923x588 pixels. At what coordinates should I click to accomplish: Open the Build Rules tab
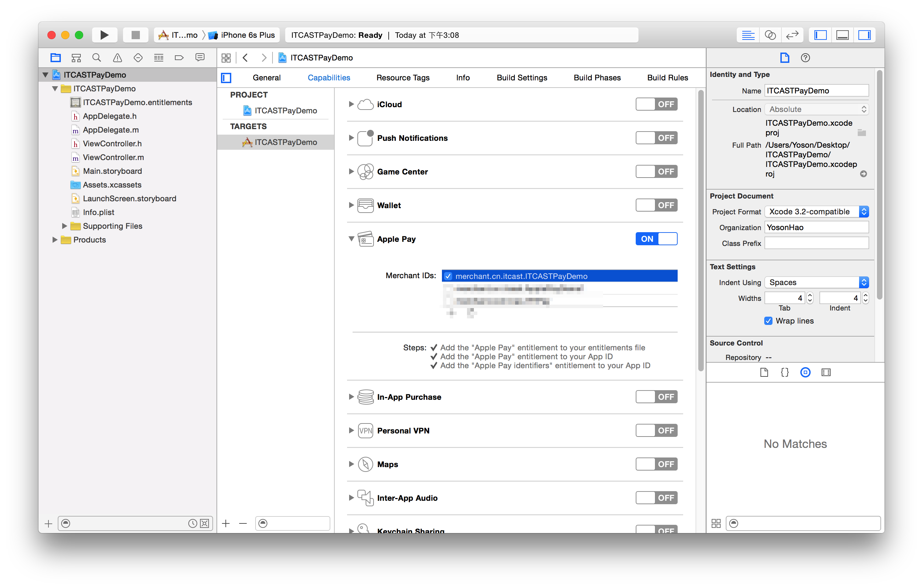[667, 78]
